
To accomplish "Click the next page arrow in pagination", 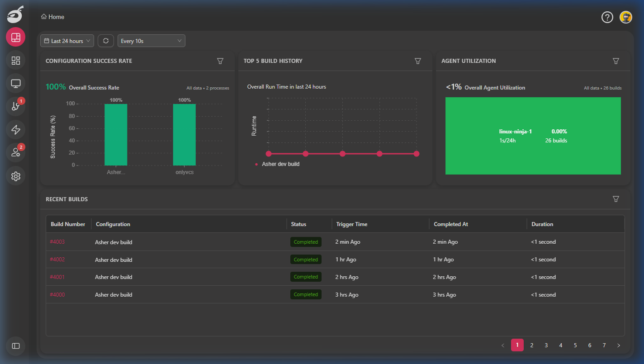I will (x=618, y=345).
